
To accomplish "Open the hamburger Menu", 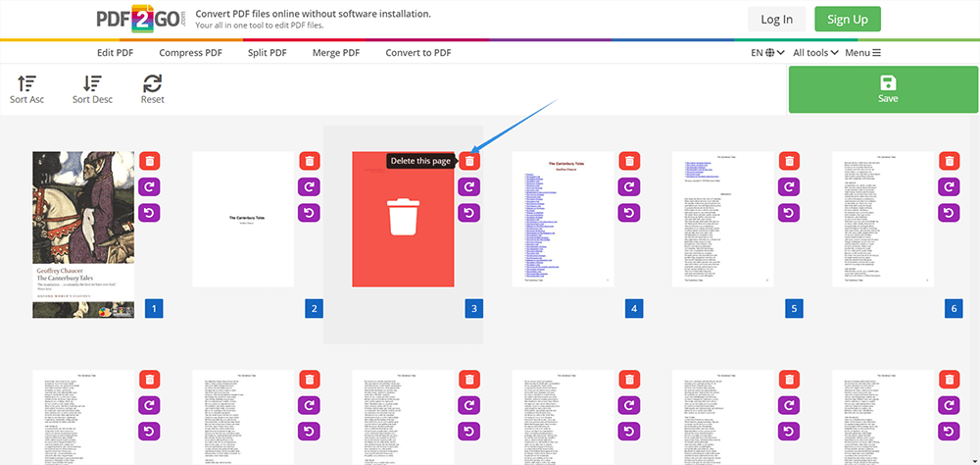I will [x=862, y=53].
